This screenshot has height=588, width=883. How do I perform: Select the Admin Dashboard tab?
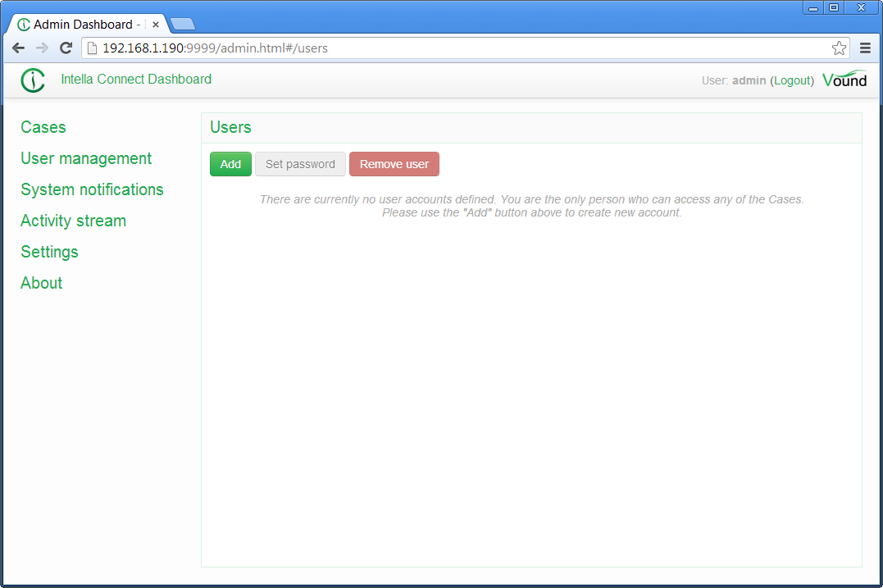(x=82, y=25)
